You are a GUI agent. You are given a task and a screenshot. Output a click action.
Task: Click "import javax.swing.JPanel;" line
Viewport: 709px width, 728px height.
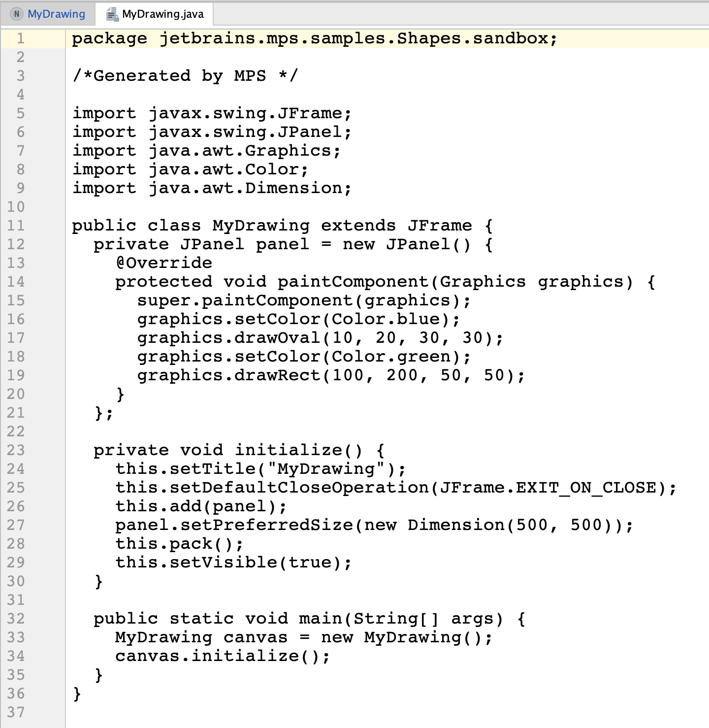(212, 132)
